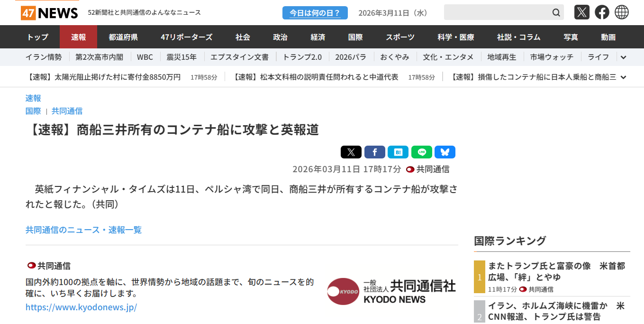Open 写真 section
Image resolution: width=644 pixels, height=324 pixels.
[571, 37]
